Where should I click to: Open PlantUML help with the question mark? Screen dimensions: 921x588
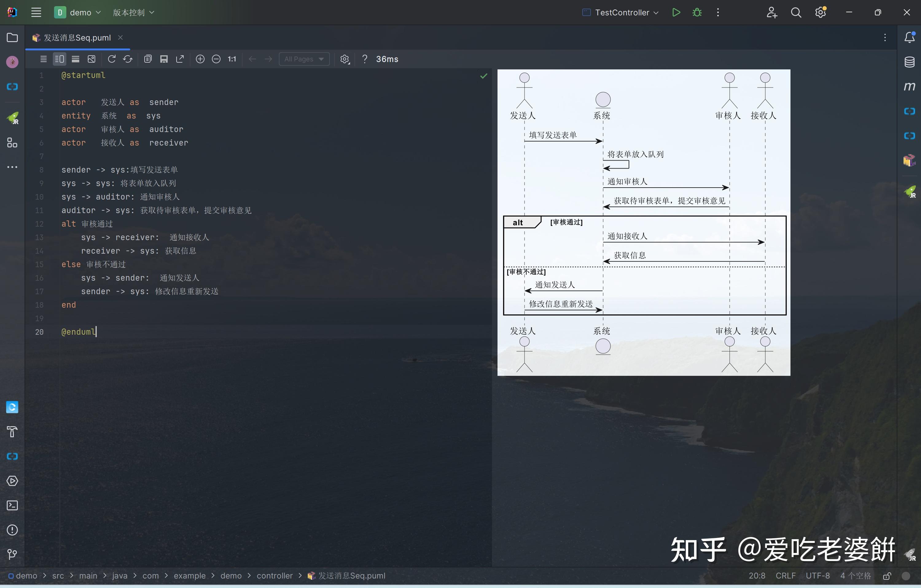(365, 59)
